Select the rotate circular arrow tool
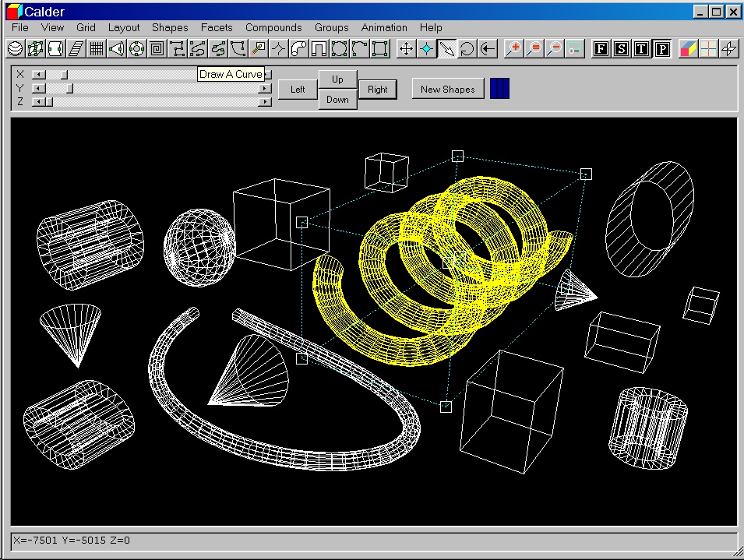The image size is (744, 560). (x=467, y=49)
